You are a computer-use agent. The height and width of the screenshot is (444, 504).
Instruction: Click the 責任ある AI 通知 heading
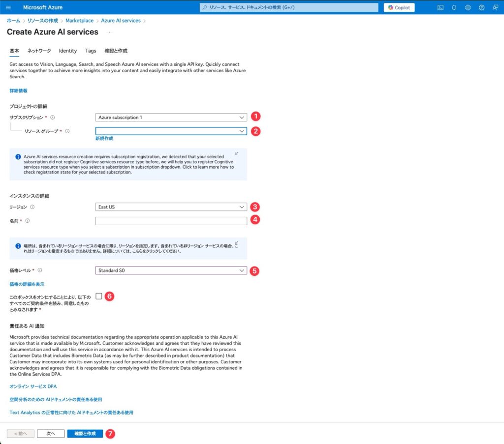[x=27, y=326]
